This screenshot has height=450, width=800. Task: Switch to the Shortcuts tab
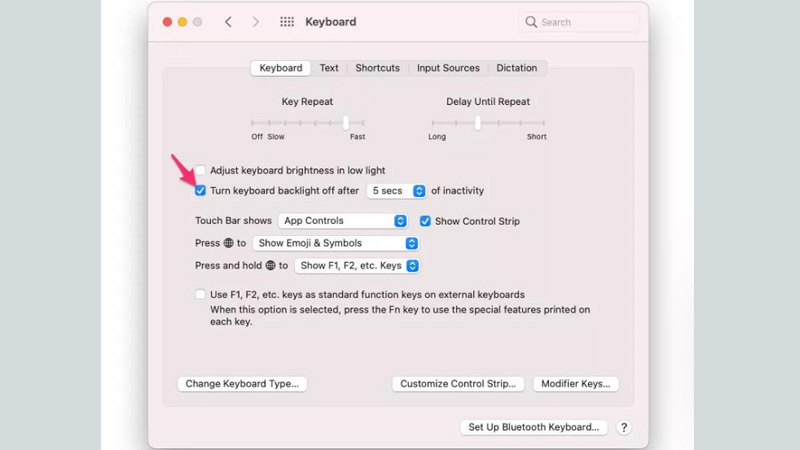click(377, 68)
